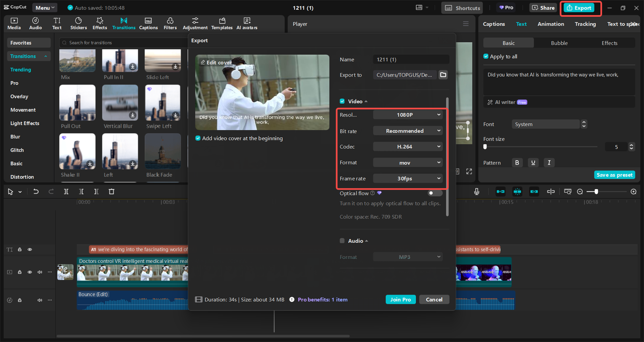Click the Redo arrow in timeline toolbar

coord(51,192)
